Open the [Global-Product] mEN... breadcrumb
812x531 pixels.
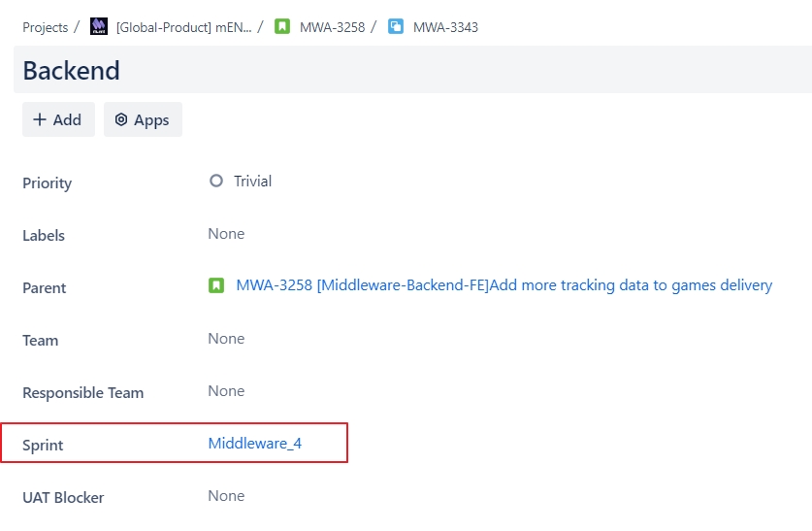(183, 27)
